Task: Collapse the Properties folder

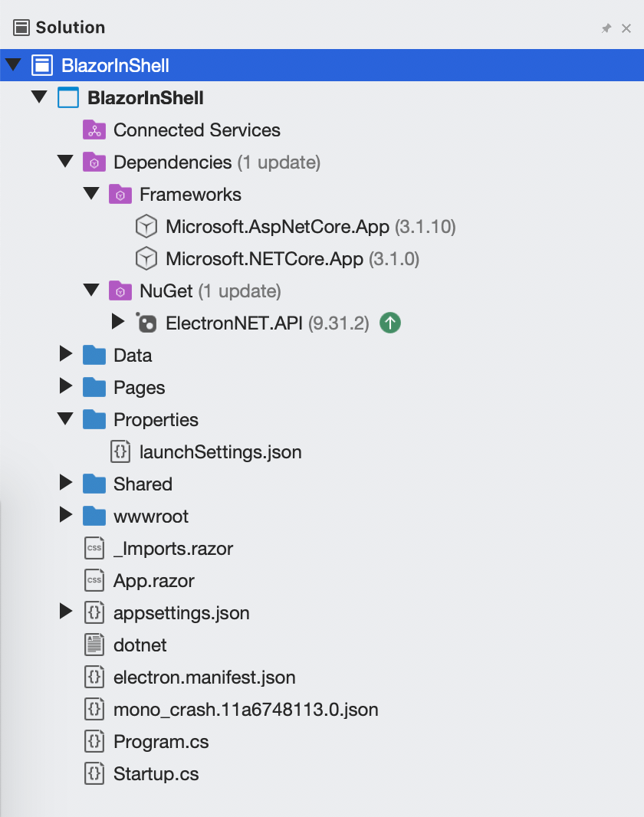Action: tap(65, 418)
